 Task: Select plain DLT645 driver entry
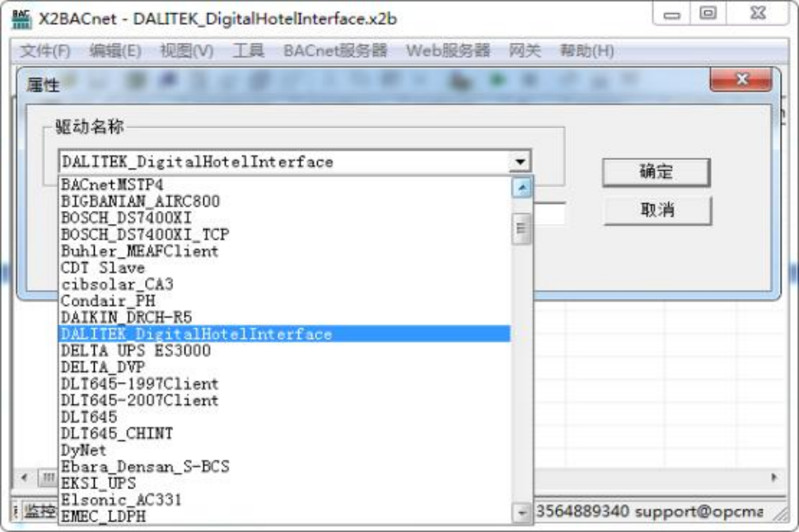[284, 417]
